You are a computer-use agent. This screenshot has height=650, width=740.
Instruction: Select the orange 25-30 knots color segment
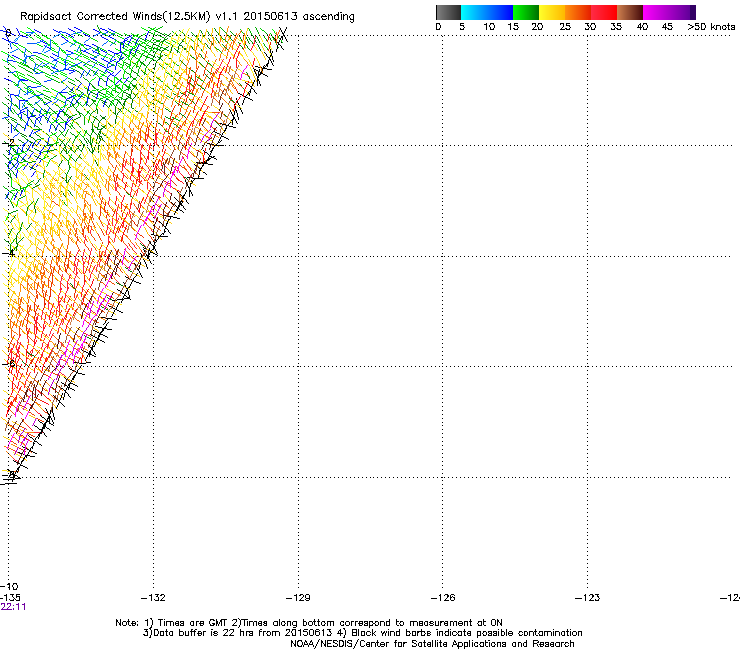coord(578,12)
